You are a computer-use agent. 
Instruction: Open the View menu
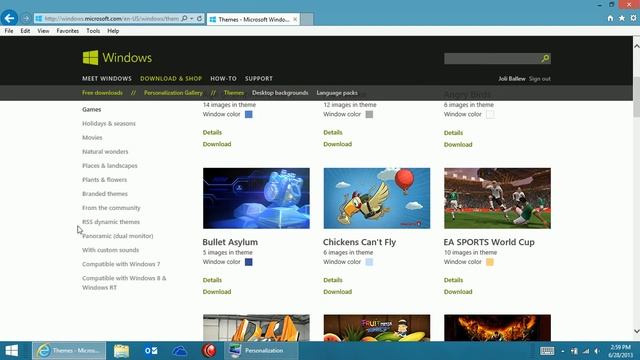[x=43, y=31]
